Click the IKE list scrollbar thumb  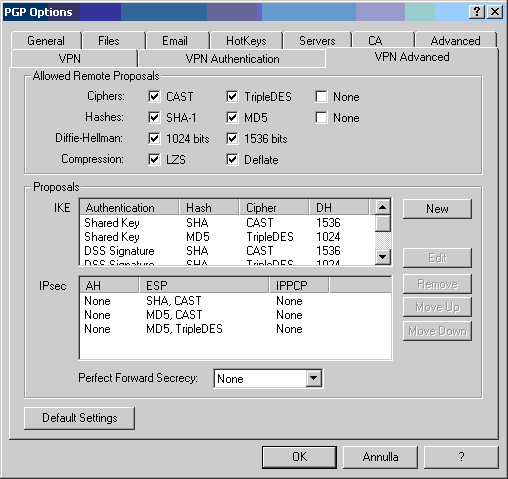383,223
